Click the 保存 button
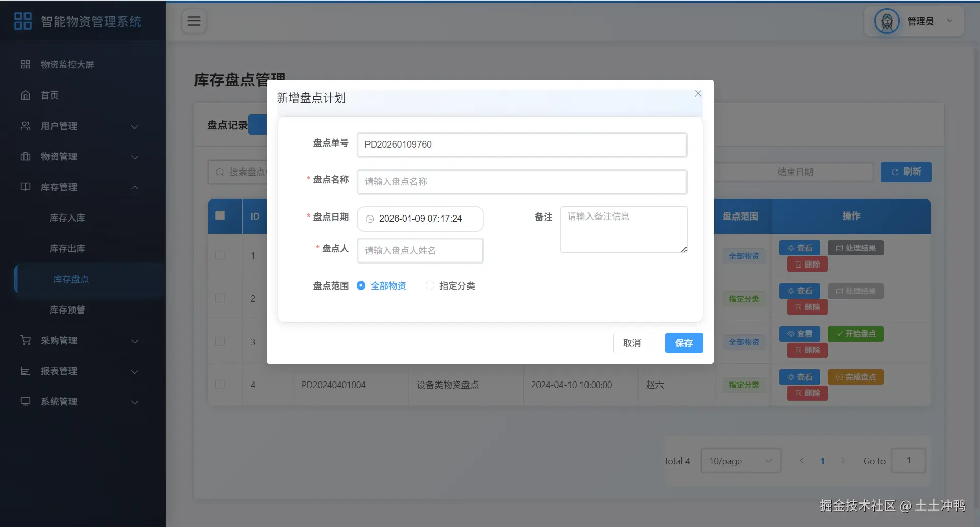Image resolution: width=980 pixels, height=527 pixels. (684, 343)
